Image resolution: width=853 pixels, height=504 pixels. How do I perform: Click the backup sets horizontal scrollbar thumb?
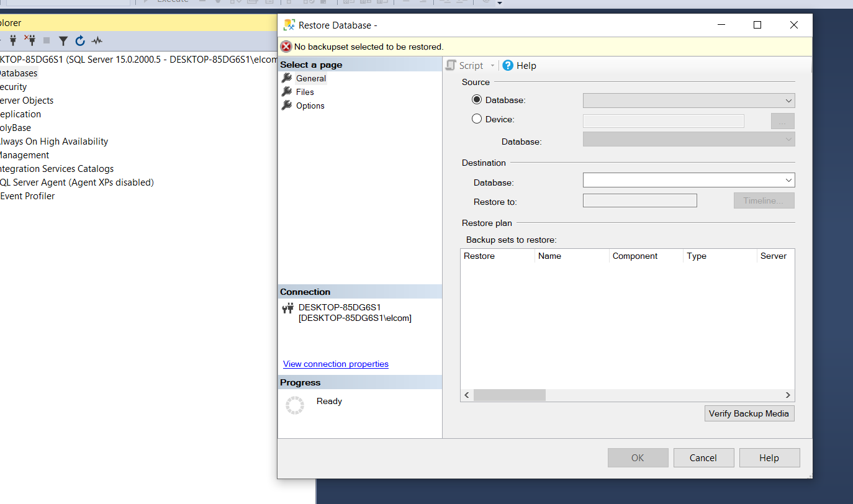click(x=509, y=395)
